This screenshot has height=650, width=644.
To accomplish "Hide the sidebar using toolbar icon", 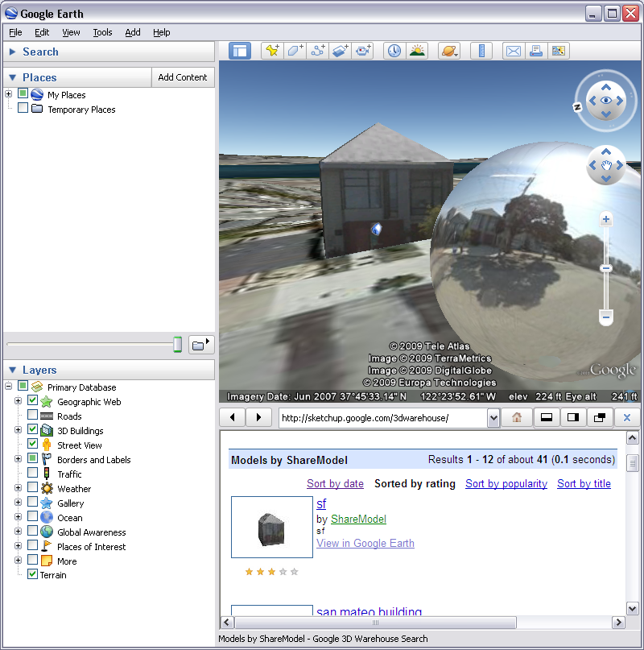I will click(x=240, y=51).
